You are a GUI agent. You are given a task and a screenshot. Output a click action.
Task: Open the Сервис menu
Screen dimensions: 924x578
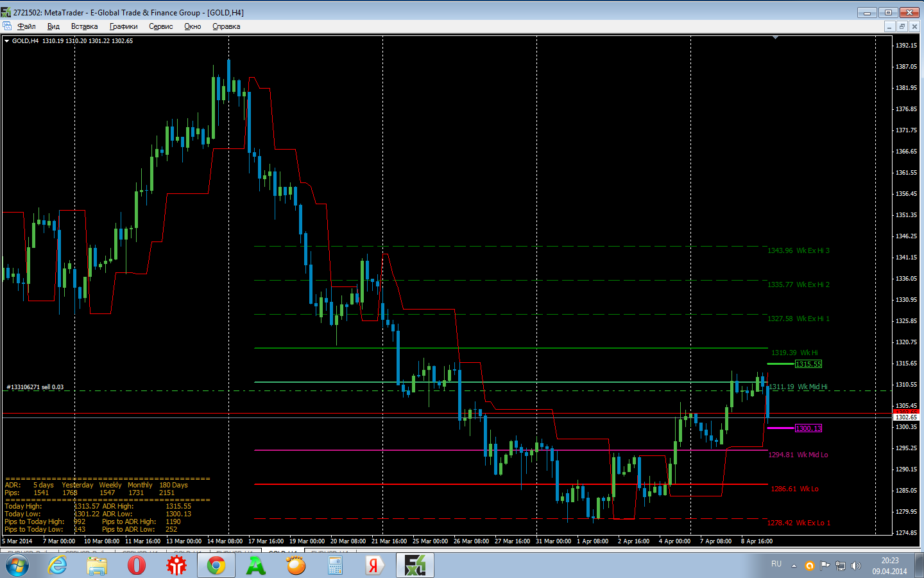point(160,26)
